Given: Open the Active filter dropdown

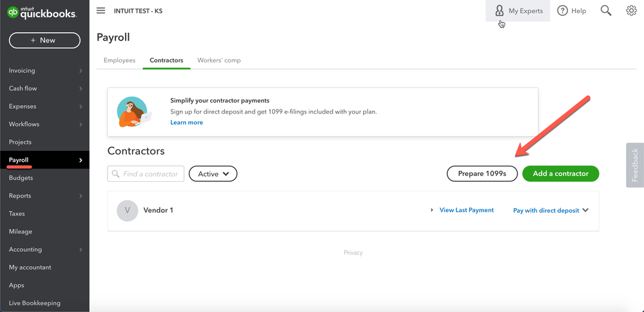Looking at the screenshot, I should pyautogui.click(x=213, y=173).
